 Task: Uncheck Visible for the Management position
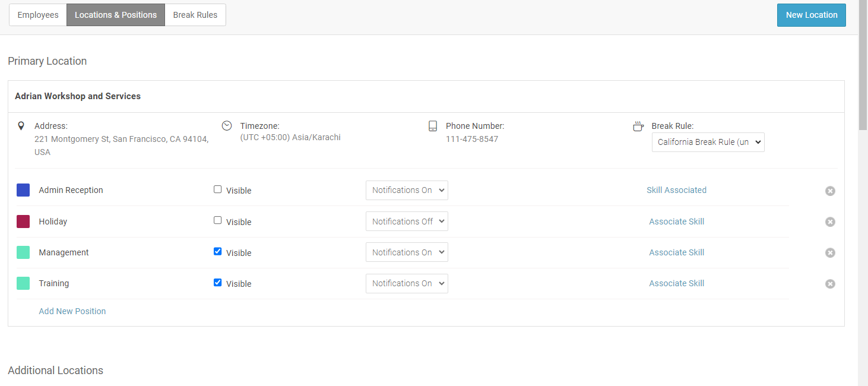pos(217,251)
